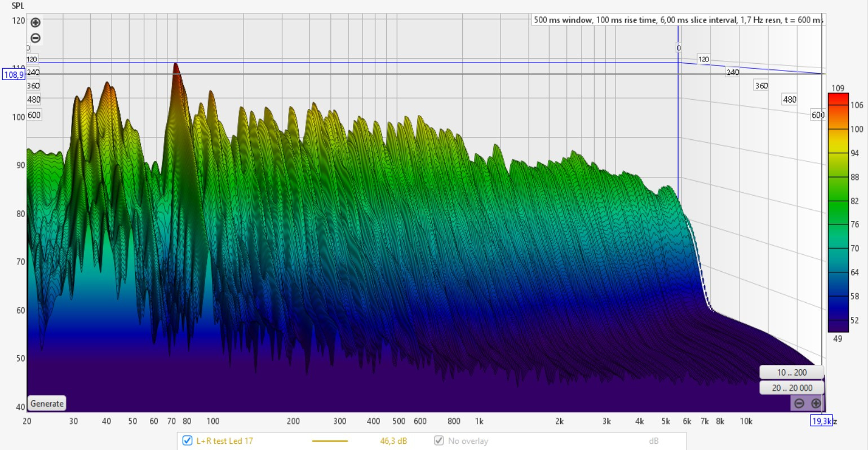868x450 pixels.
Task: Click the 46,3 dB readout in legend
Action: 393,441
